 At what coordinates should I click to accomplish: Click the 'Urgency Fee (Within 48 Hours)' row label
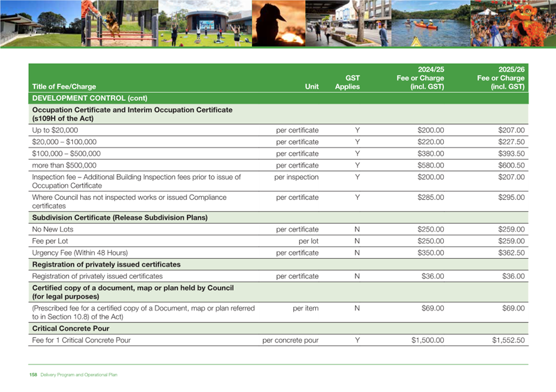[x=80, y=253]
